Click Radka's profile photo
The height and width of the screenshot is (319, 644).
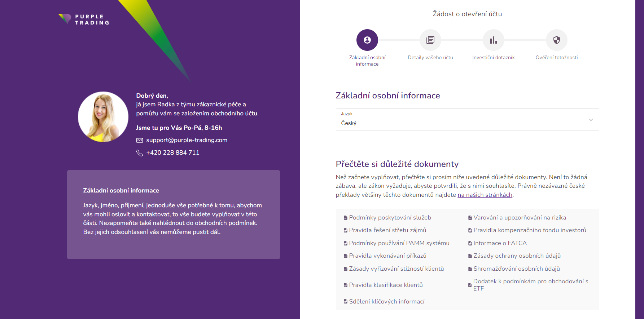point(103,117)
